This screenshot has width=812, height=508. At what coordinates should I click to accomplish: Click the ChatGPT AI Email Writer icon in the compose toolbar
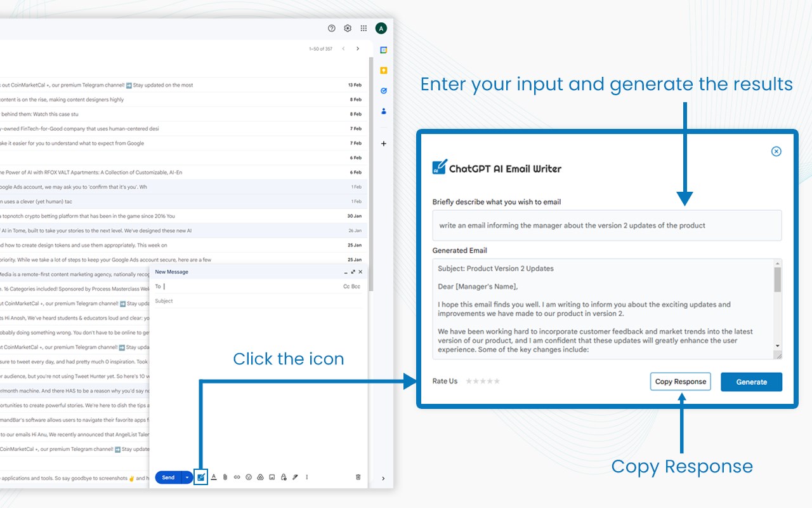click(201, 478)
